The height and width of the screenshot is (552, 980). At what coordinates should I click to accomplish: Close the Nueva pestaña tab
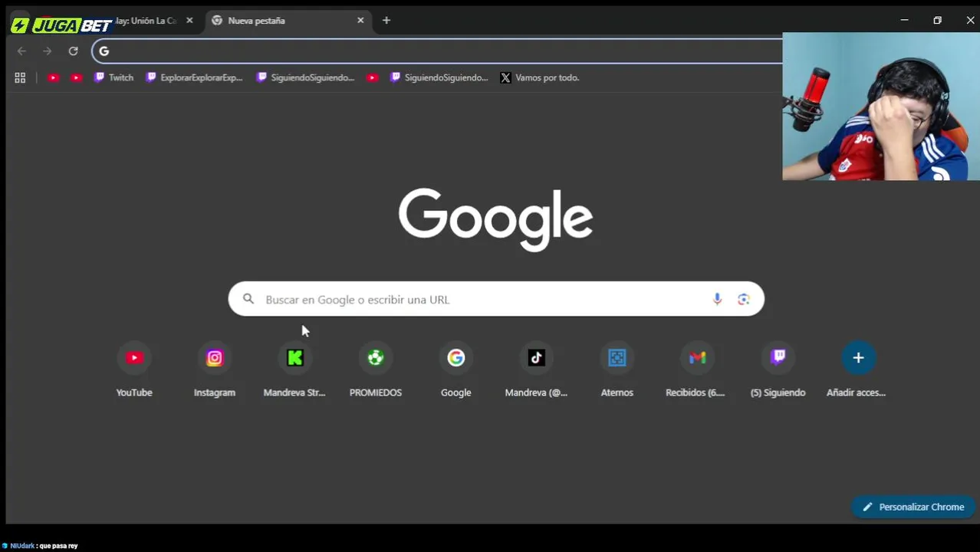point(360,21)
